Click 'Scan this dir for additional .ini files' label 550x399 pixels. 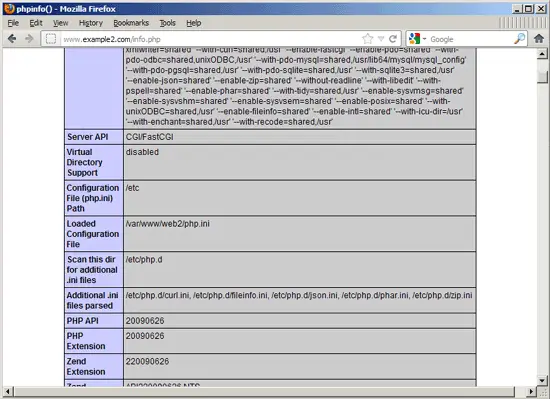click(x=94, y=270)
